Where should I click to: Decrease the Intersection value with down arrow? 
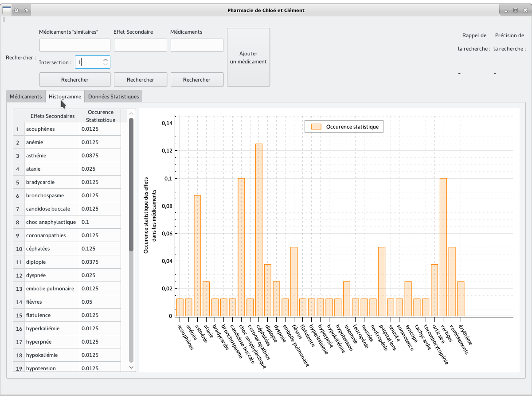(105, 65)
